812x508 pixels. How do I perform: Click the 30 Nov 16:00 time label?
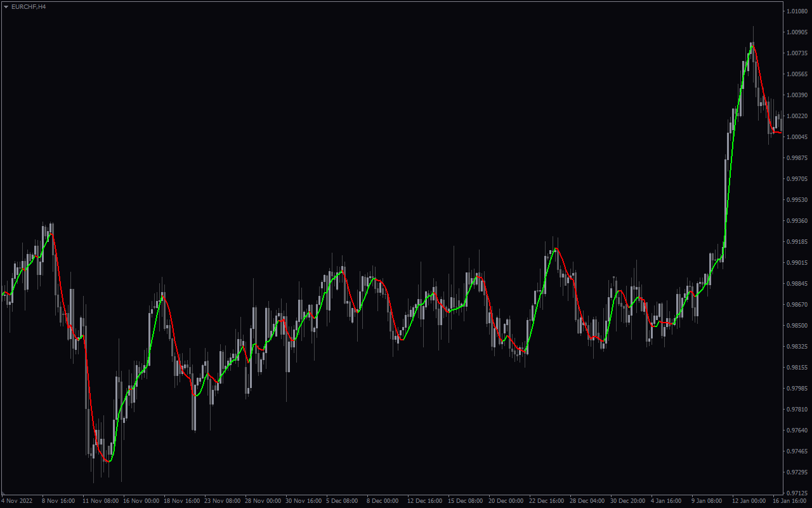coord(303,501)
